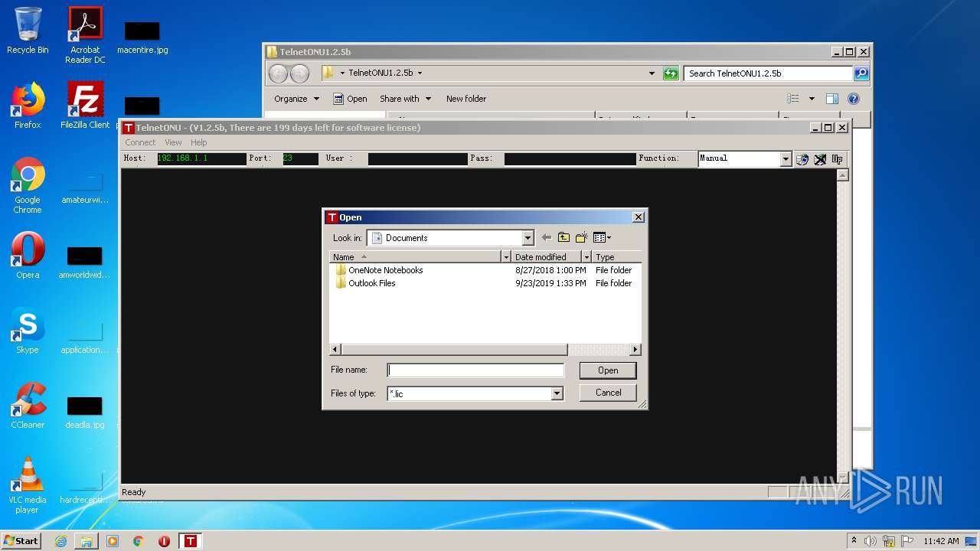980x551 pixels.
Task: Click the TelnetONU taskbar button
Action: click(190, 541)
